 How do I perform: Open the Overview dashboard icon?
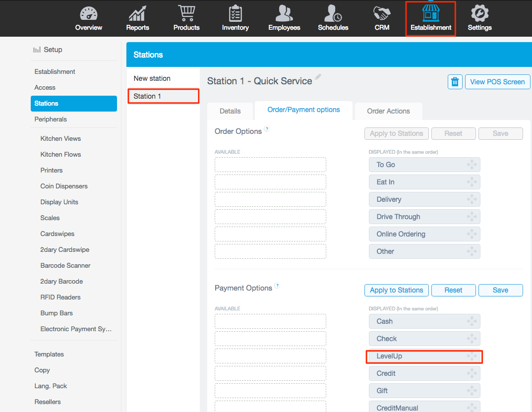[88, 13]
